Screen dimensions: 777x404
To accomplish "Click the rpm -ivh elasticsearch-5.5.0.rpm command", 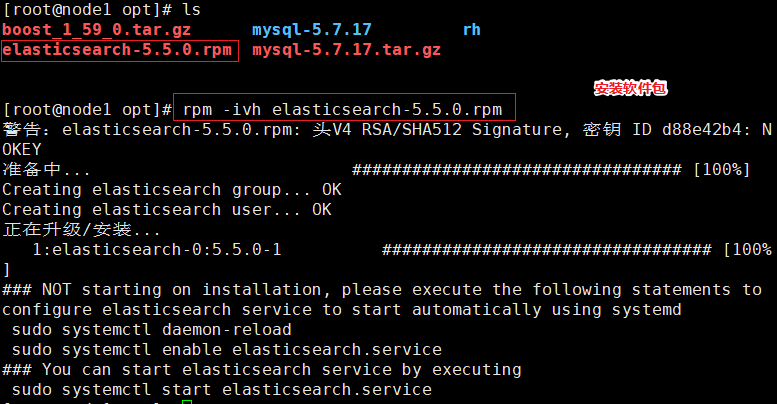I will tap(342, 110).
